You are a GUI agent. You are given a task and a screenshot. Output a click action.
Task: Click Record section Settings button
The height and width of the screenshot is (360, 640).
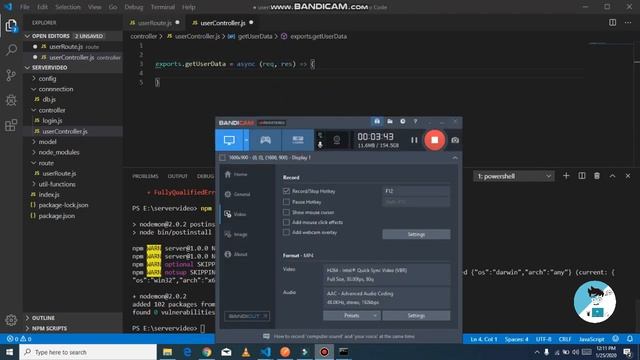click(x=416, y=234)
